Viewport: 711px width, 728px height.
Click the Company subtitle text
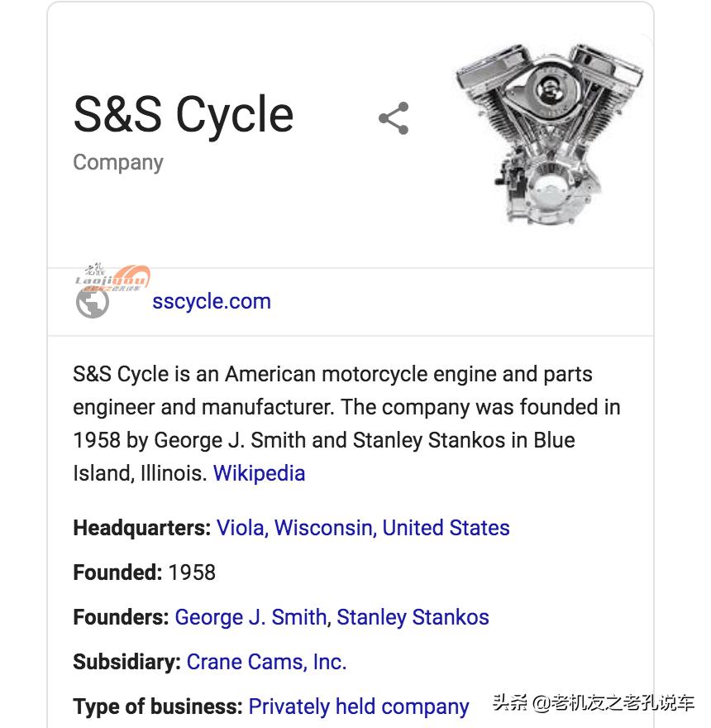tap(118, 162)
